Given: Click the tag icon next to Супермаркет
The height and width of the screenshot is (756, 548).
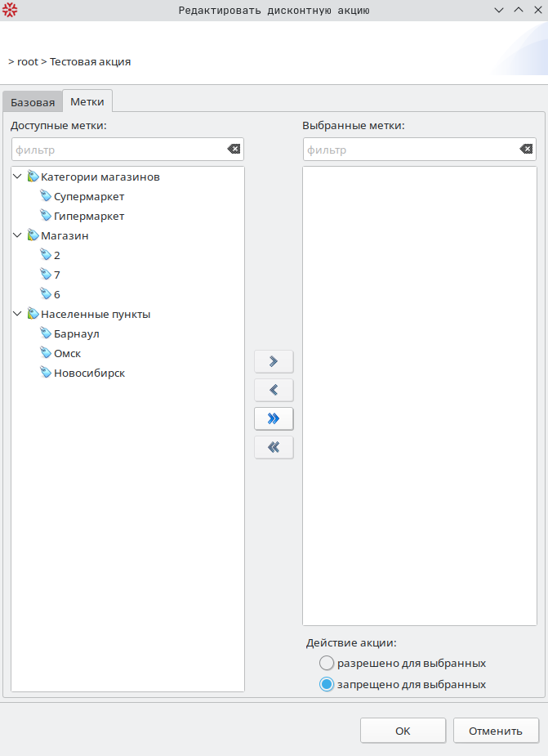Looking at the screenshot, I should pyautogui.click(x=46, y=196).
